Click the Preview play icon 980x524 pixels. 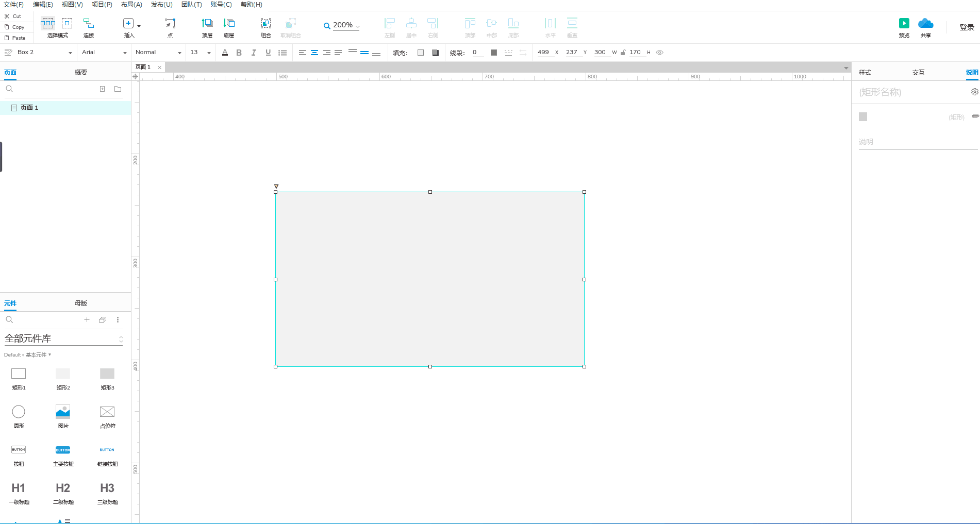tap(904, 23)
